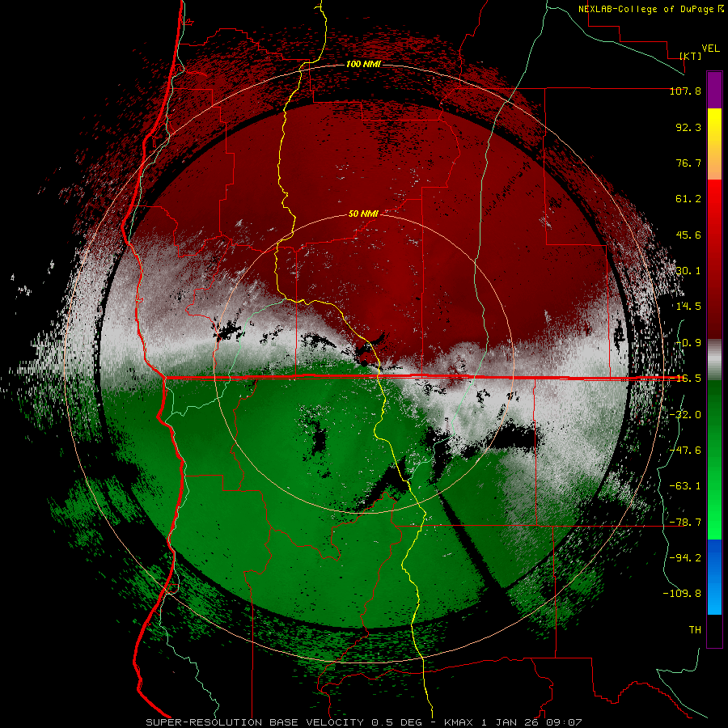The width and height of the screenshot is (728, 728).
Task: Select the 30.1 scale value
Action: (688, 271)
